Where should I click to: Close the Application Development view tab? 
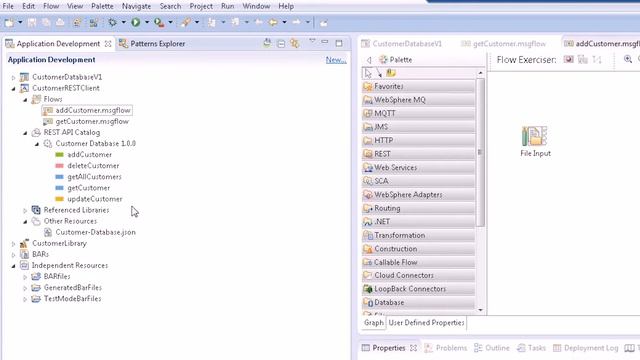[108, 44]
